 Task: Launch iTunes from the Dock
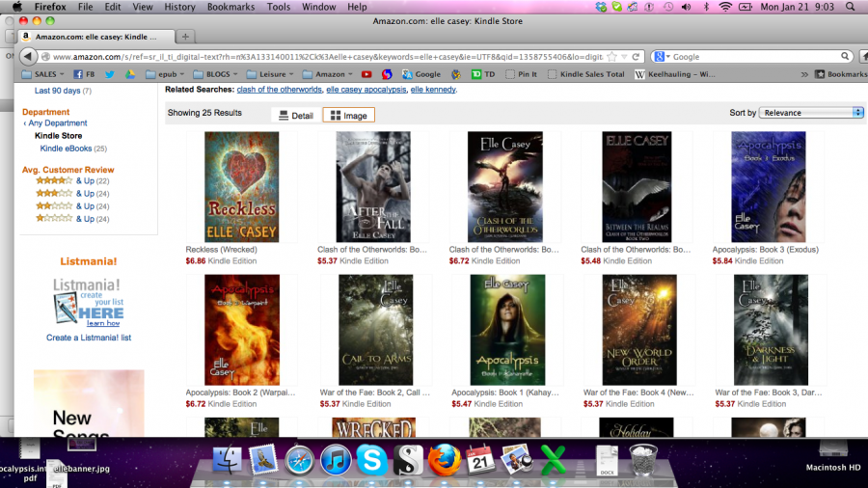click(336, 459)
